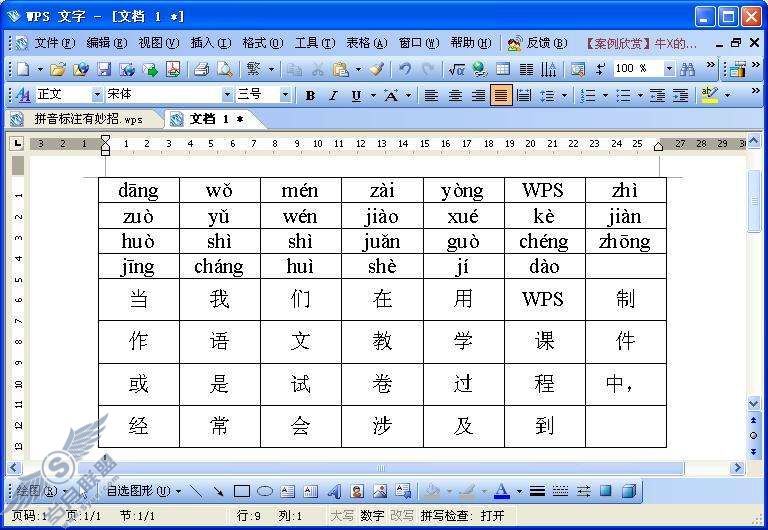Select the Rectangle drawing tool

(241, 491)
